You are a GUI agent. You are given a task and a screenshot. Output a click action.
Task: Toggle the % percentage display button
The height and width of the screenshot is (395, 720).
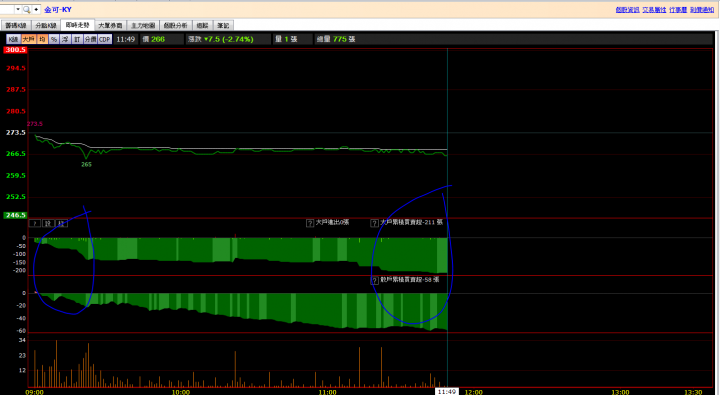(54, 40)
